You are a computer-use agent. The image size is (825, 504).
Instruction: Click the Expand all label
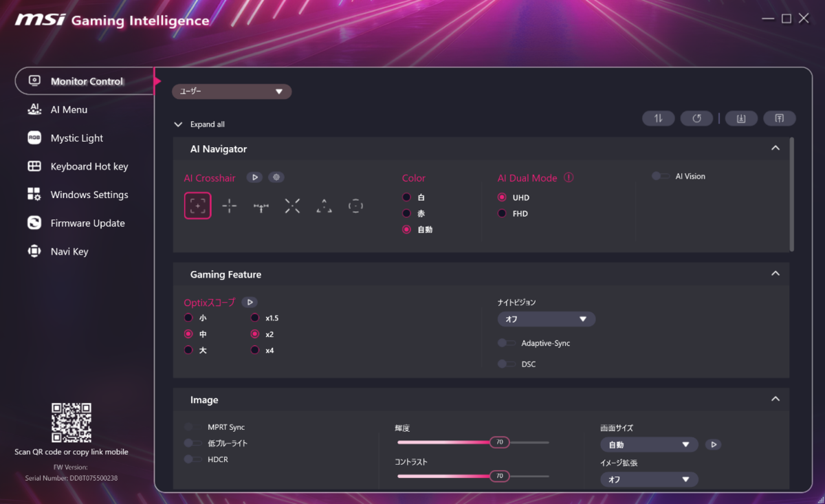[x=208, y=124]
